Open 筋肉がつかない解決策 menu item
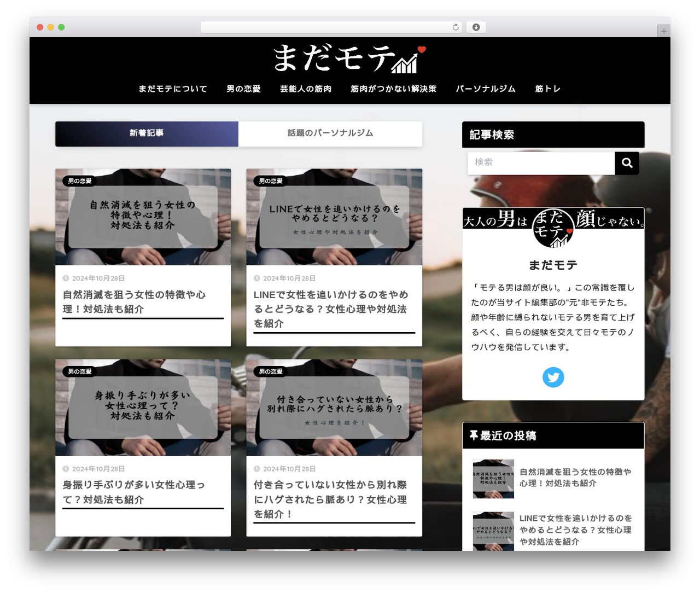 tap(394, 89)
